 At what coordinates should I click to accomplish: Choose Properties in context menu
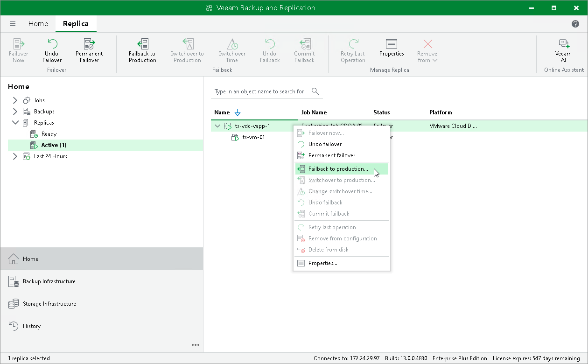click(x=342, y=263)
